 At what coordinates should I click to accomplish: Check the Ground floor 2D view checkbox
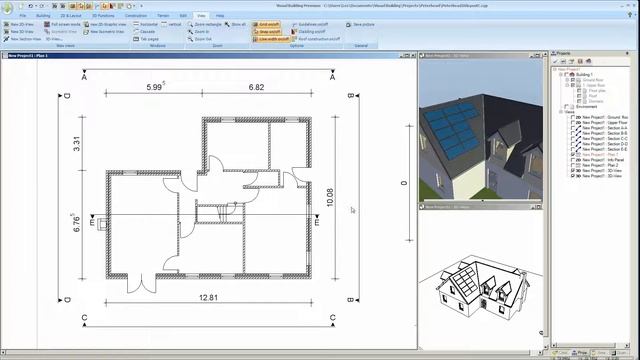pos(573,117)
